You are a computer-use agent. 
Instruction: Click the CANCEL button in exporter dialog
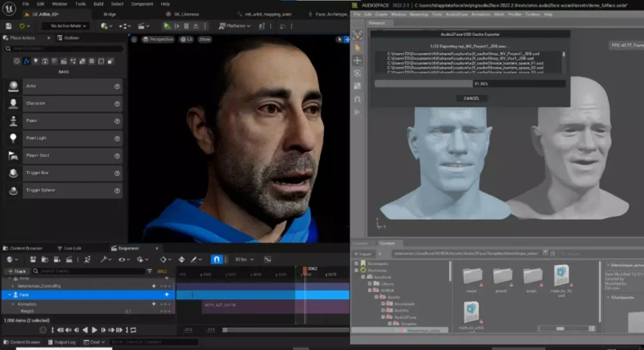(471, 97)
